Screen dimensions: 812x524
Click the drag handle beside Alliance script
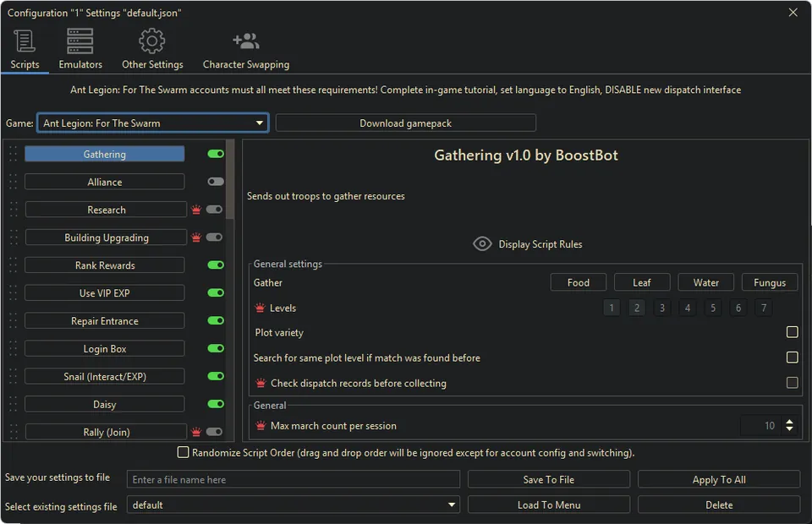click(x=14, y=182)
